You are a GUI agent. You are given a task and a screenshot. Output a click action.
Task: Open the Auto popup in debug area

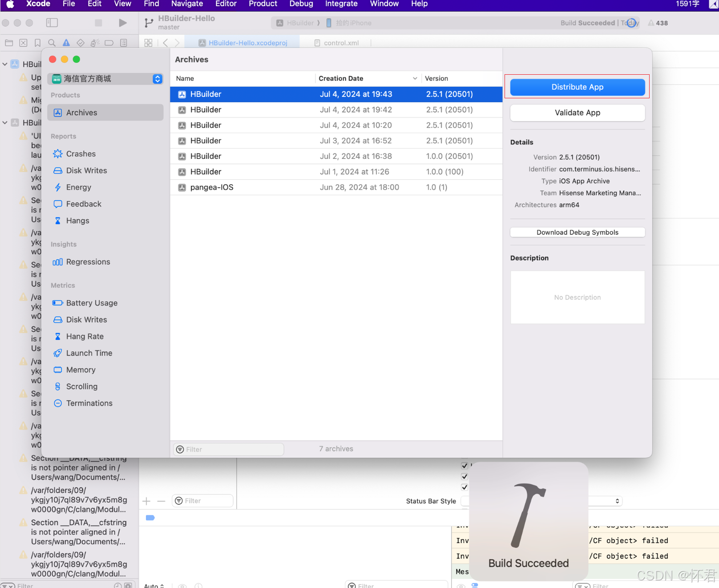(x=154, y=585)
